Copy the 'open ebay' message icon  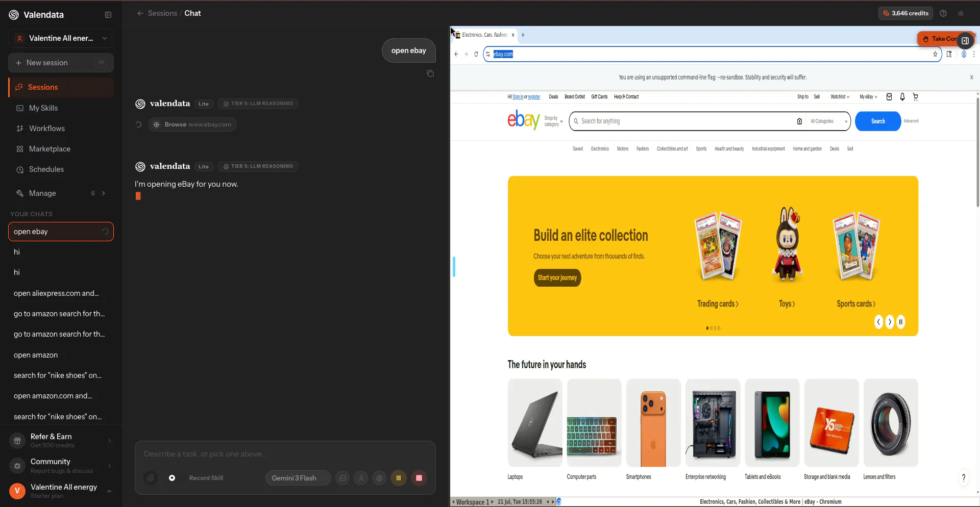pos(430,73)
